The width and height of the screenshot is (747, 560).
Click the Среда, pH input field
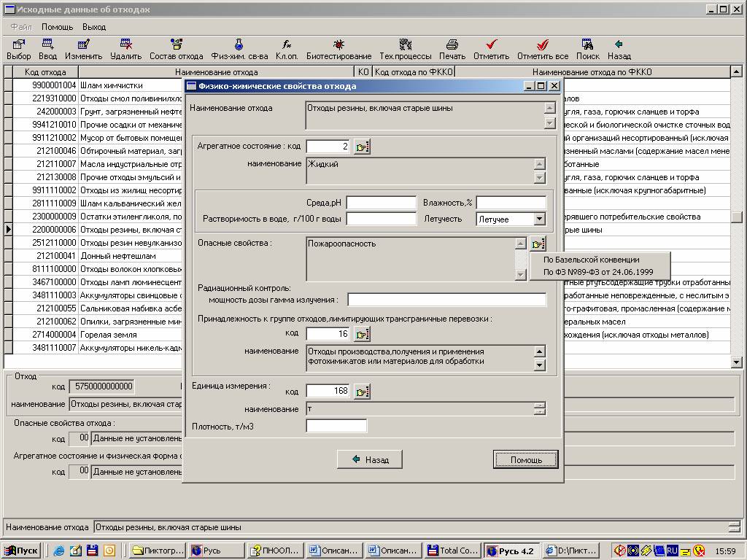(381, 202)
